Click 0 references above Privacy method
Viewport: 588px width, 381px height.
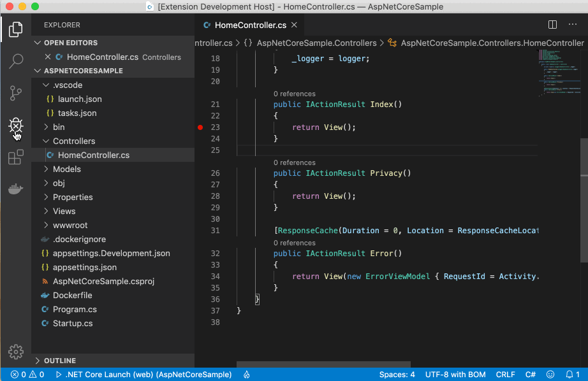coord(295,162)
